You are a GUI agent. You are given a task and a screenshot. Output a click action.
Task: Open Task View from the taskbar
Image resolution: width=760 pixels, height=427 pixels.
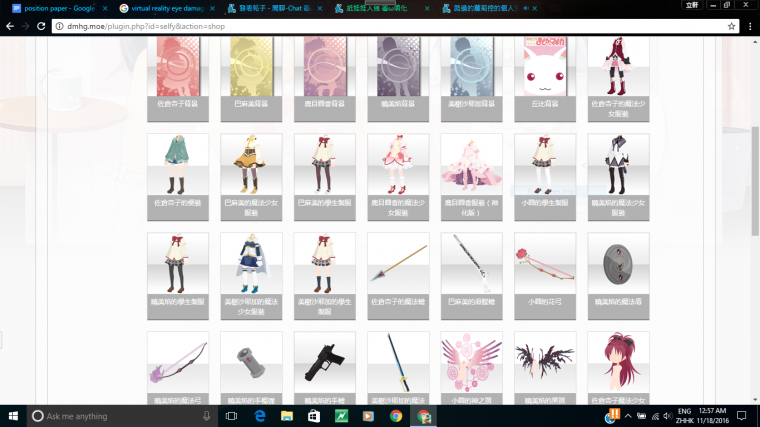tap(232, 416)
